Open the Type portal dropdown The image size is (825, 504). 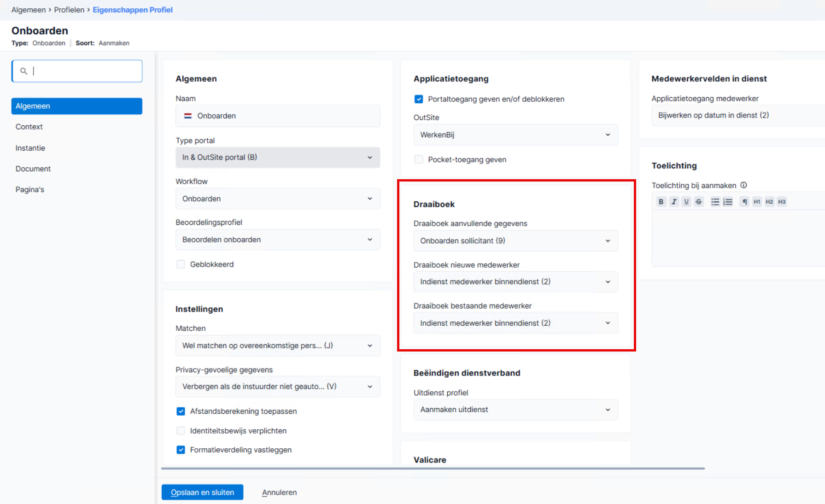(x=278, y=158)
